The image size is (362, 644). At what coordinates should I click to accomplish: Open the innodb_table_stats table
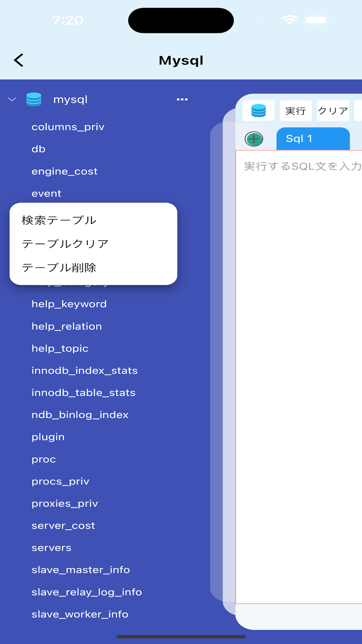(x=83, y=393)
